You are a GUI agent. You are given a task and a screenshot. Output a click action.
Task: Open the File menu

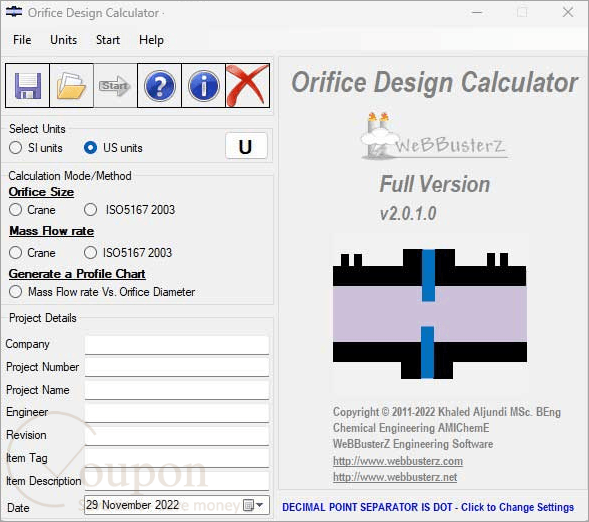point(22,40)
